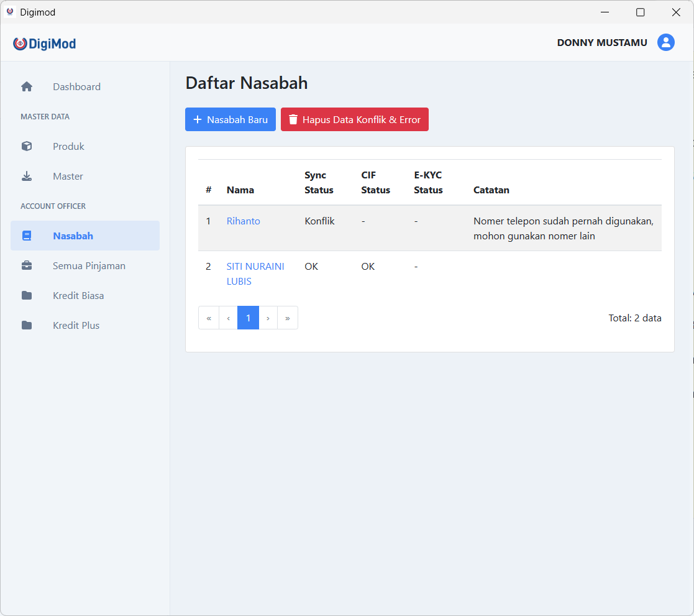694x616 pixels.
Task: Click Hapus Data Konflik & Error button
Action: pos(354,120)
